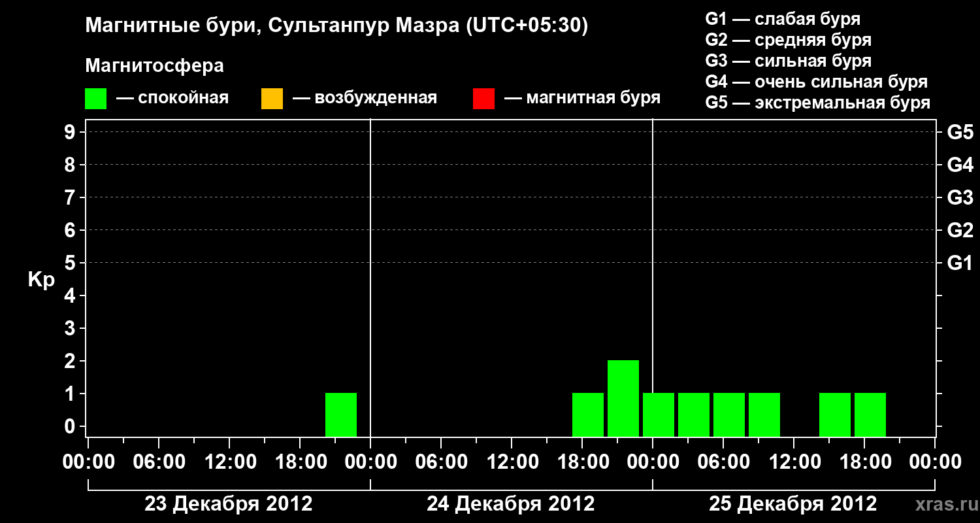Click the only green bar on 23 December
The image size is (980, 523).
click(341, 414)
